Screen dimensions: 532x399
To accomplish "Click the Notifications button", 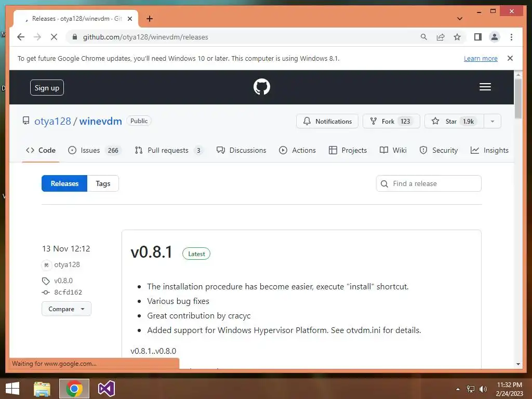I will tap(327, 121).
